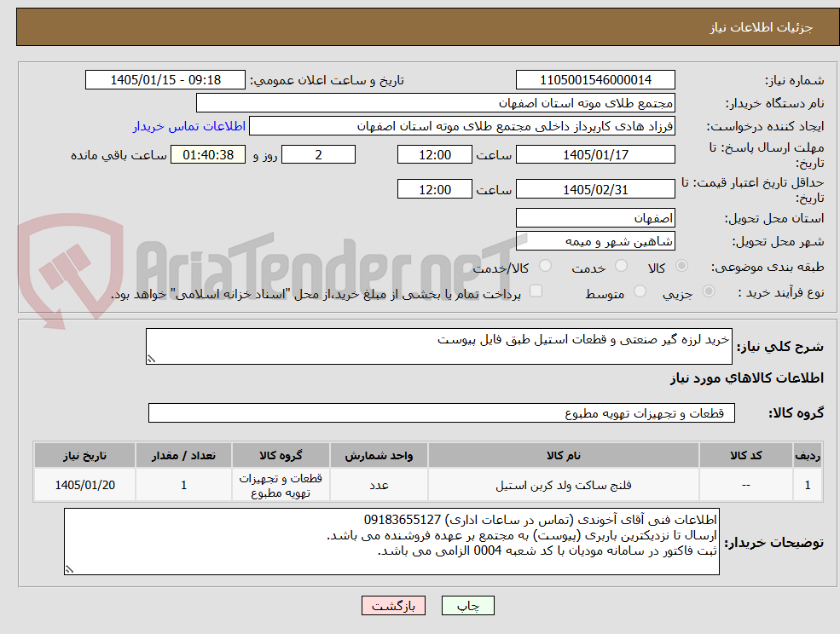This screenshot has height=634, width=840.
Task: Click the چاپ print button
Action: tap(467, 606)
